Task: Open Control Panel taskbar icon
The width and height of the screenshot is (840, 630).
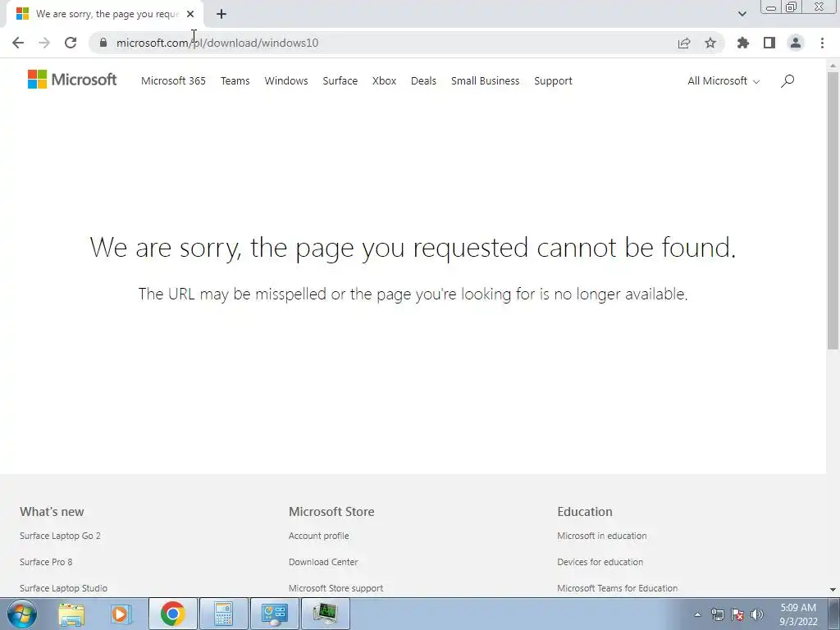Action: click(x=274, y=614)
